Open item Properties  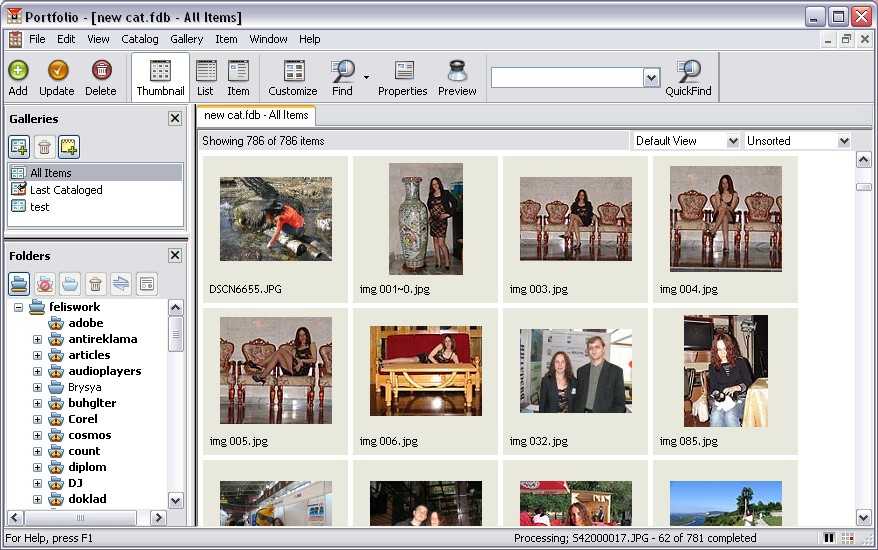403,78
